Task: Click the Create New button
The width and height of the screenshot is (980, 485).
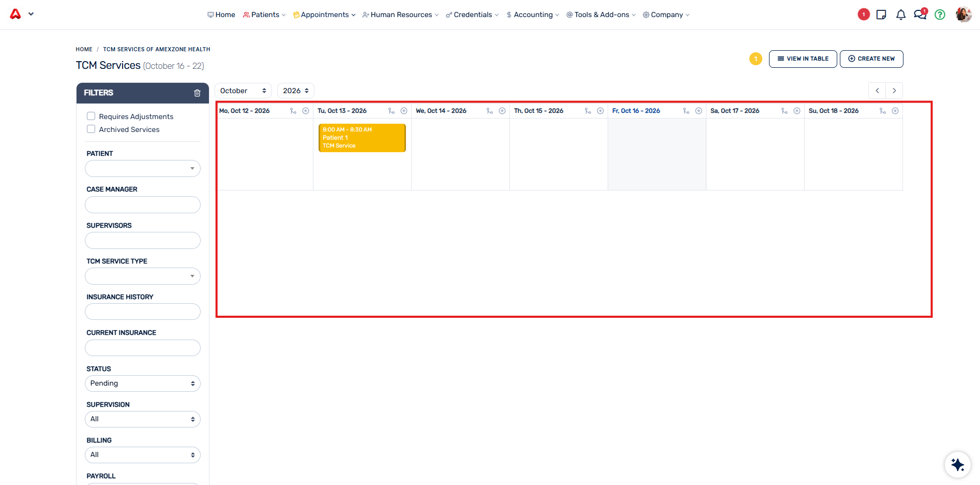Action: click(871, 59)
